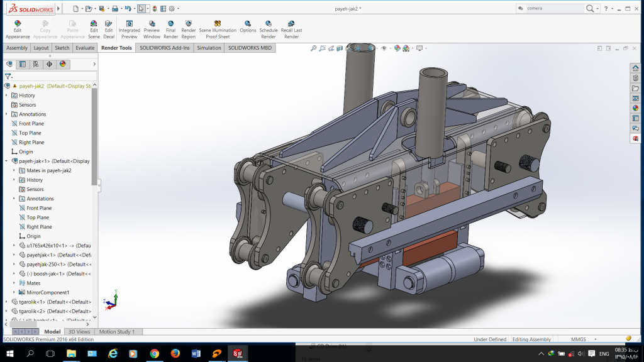Open Google Chrome from the taskbar
The width and height of the screenshot is (644, 362).
click(x=154, y=354)
